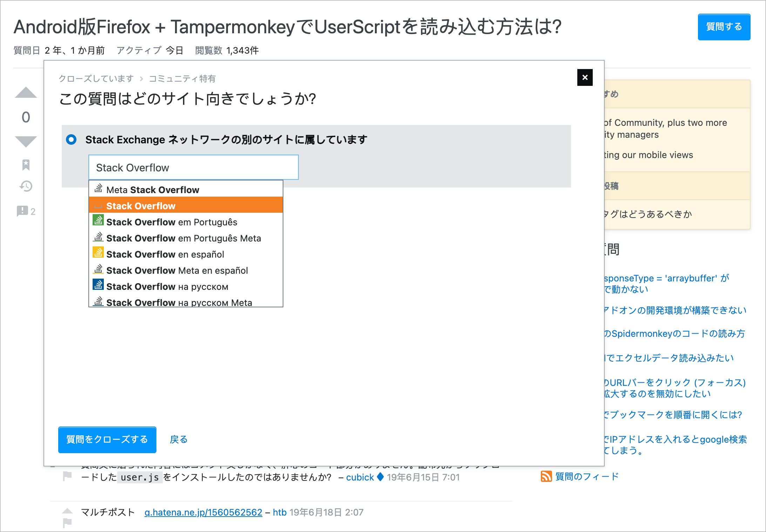Screen dimensions: 766x532
Task: Click the RSS feed icon
Action: click(546, 477)
